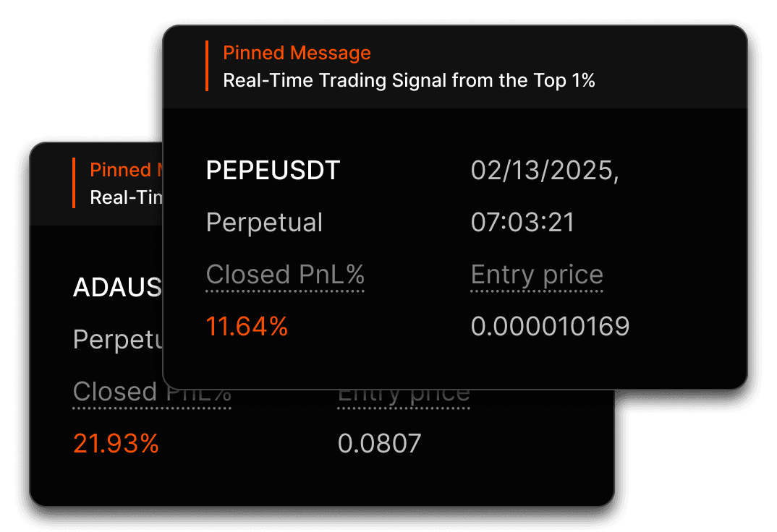Viewport: 777px width, 532px height.
Task: Click Real-Time Trading Signal from the Top 1% text
Action: 409,80
